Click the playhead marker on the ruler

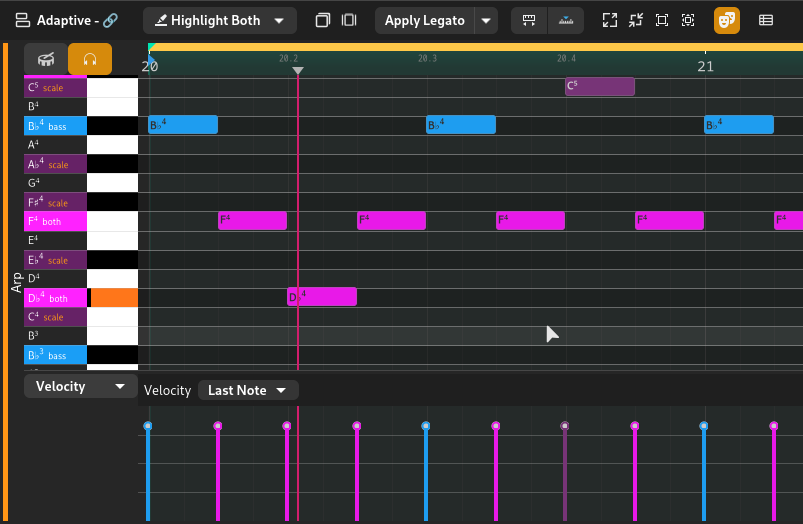coord(298,70)
